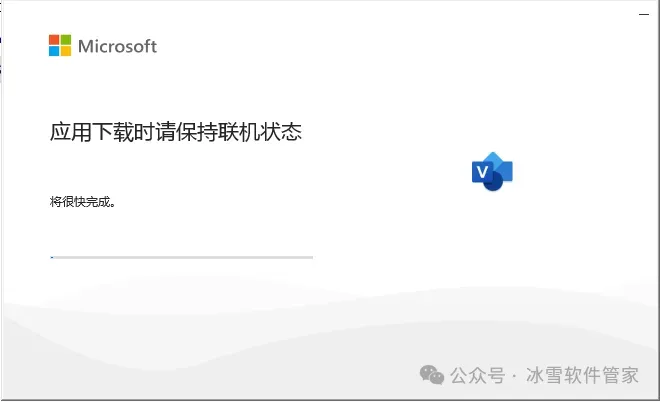Click the empty white area below Visio icon
This screenshot has height=402, width=660.
pyautogui.click(x=492, y=232)
